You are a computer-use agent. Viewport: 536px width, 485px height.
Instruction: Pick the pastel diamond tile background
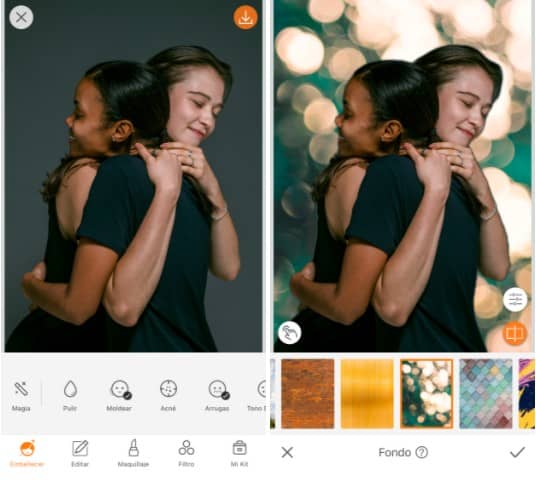pyautogui.click(x=486, y=394)
